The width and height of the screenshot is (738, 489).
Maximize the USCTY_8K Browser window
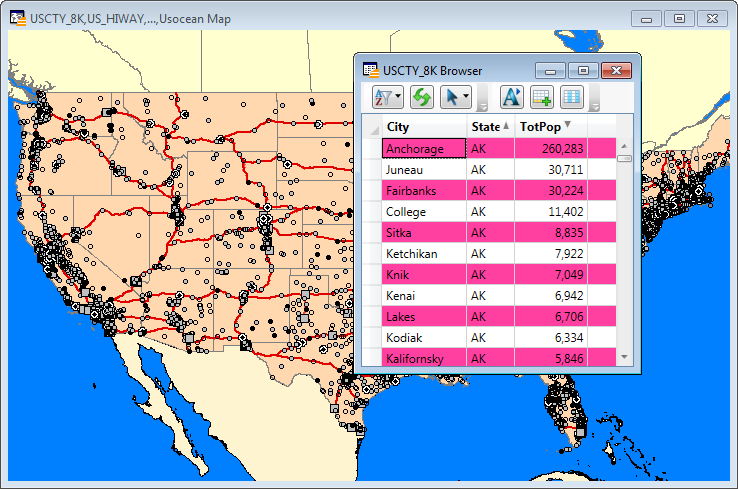click(583, 71)
